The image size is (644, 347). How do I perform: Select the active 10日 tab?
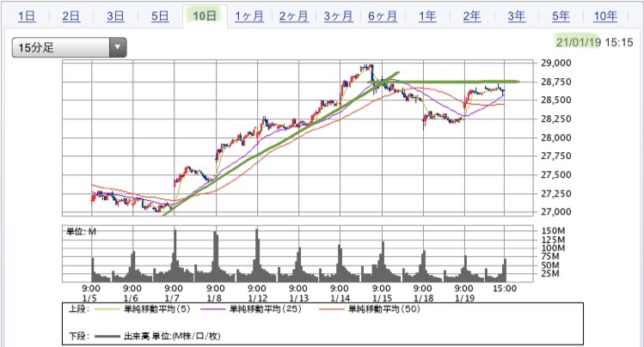pyautogui.click(x=204, y=16)
